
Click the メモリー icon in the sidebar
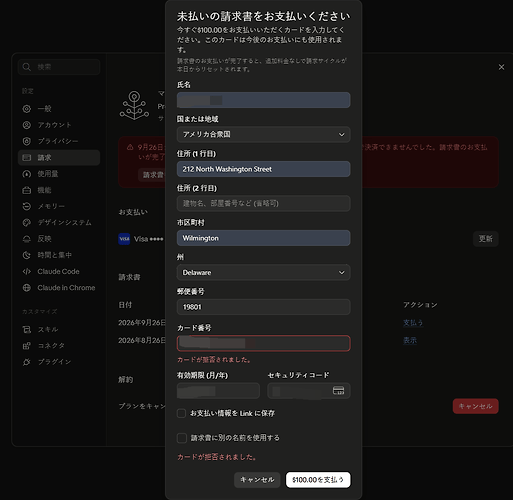(x=27, y=206)
